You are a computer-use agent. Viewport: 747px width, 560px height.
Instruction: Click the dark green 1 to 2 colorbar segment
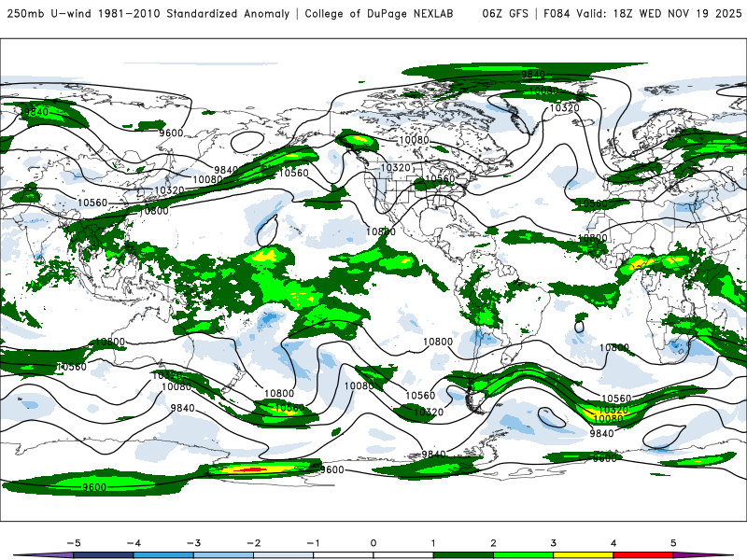pos(463,555)
